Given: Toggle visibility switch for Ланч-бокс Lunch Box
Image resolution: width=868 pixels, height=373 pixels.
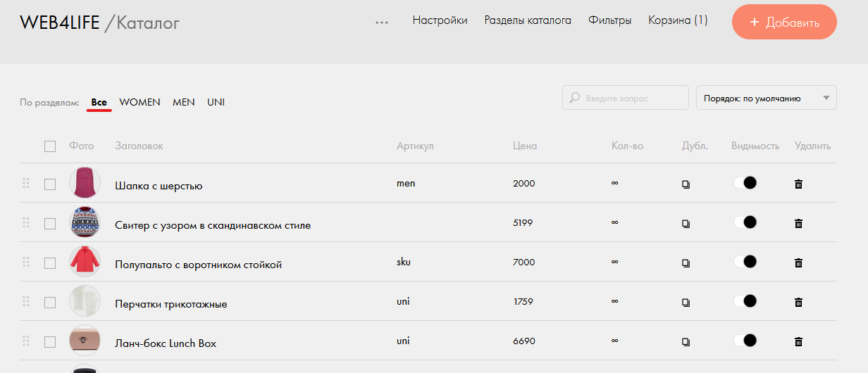Looking at the screenshot, I should click(745, 341).
